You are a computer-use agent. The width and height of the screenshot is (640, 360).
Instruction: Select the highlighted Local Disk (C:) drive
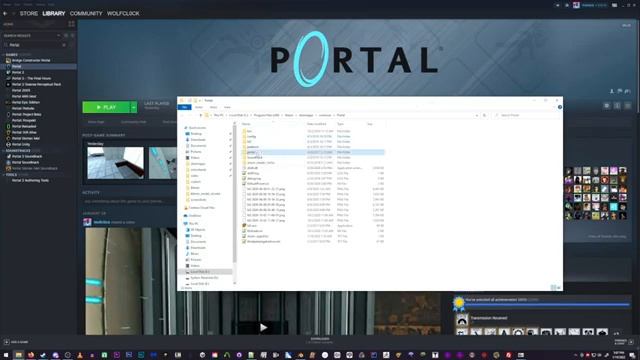coord(205,272)
